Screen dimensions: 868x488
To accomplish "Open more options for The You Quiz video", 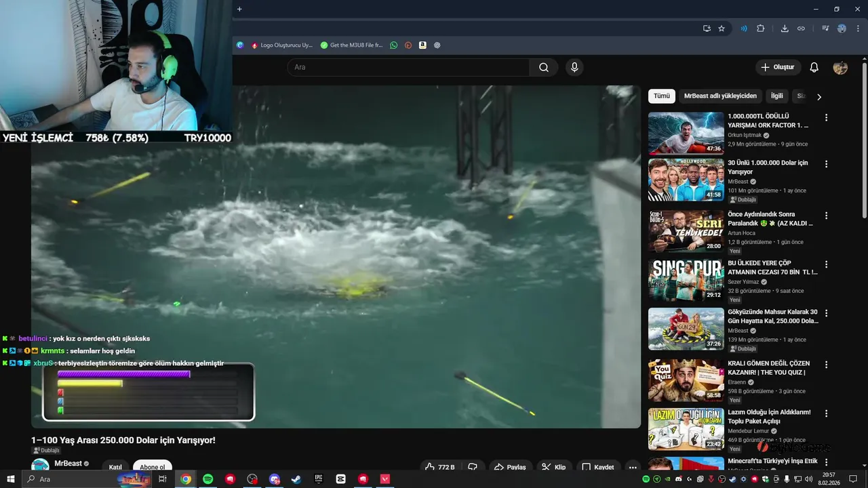I will pyautogui.click(x=826, y=365).
